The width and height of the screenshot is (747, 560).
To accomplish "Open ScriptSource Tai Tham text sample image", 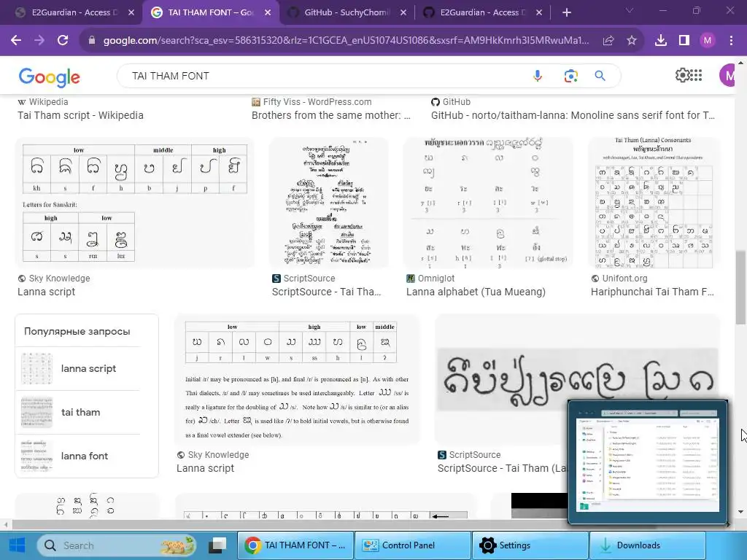I will coord(329,203).
